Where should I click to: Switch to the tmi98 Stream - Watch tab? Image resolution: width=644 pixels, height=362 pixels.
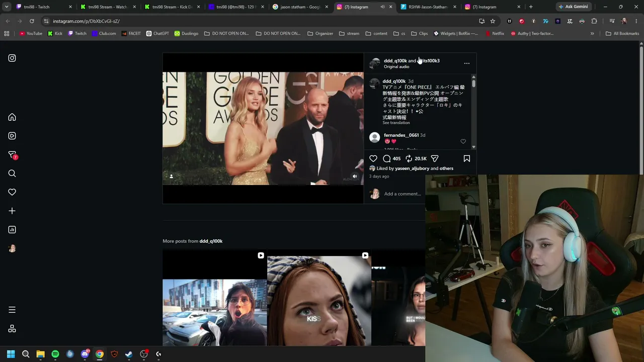(107, 7)
